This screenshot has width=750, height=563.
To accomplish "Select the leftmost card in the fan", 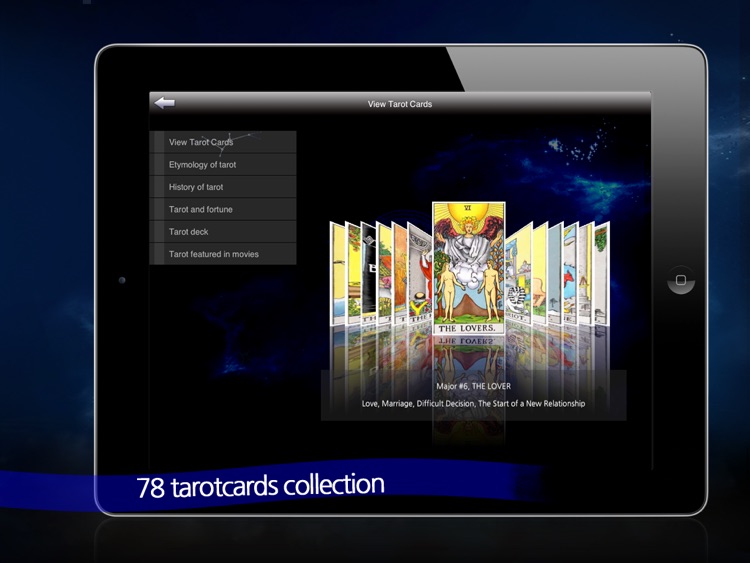I will click(337, 274).
